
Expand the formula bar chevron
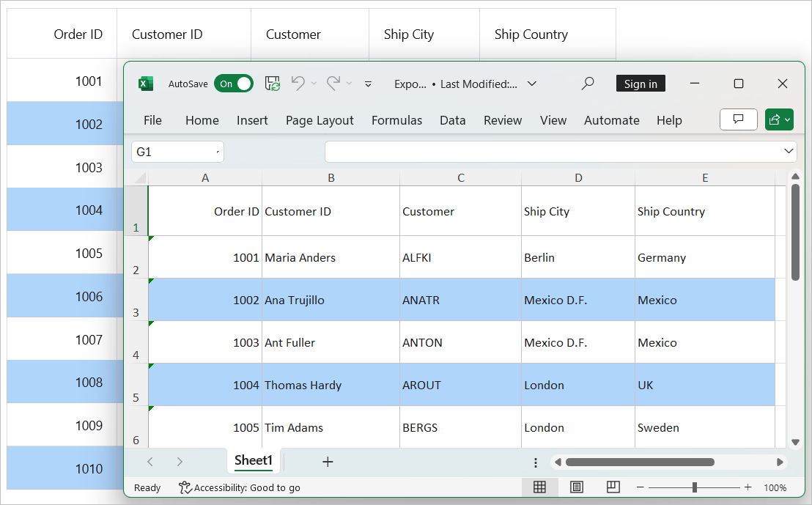tap(789, 152)
